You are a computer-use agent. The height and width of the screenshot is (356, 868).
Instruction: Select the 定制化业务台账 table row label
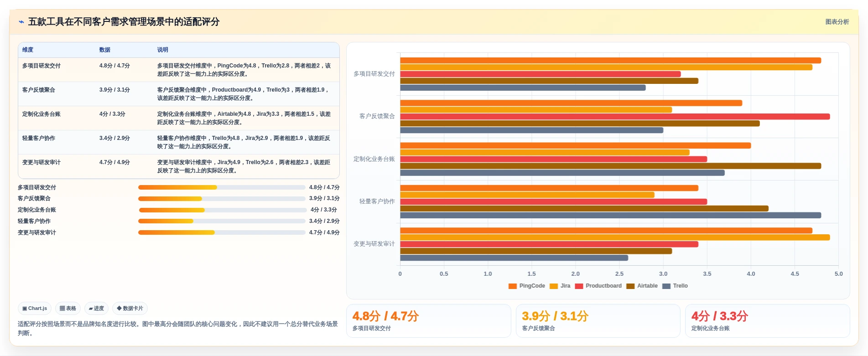[x=42, y=114]
